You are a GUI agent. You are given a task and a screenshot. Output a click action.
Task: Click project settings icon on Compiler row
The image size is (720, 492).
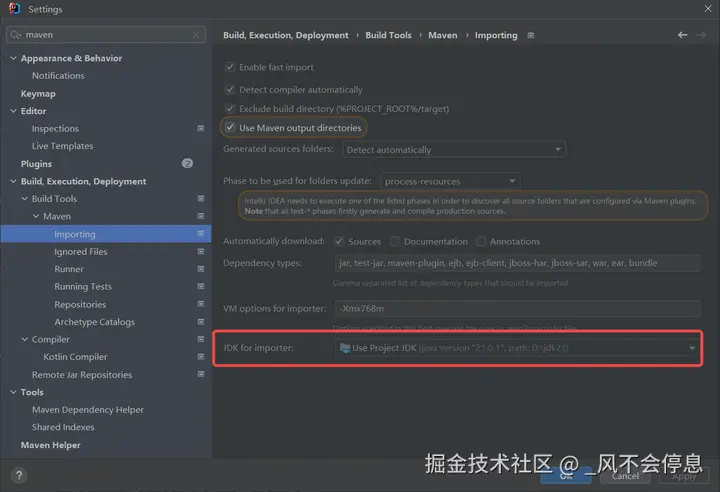pos(201,339)
